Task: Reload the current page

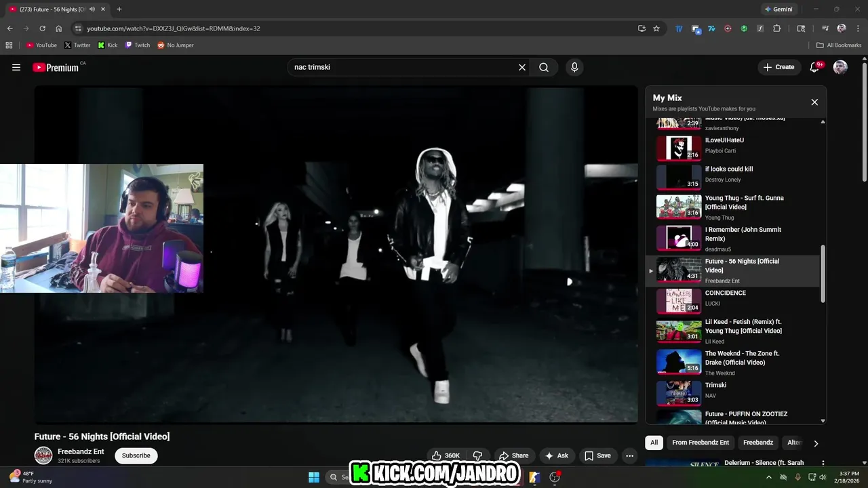Action: (x=42, y=28)
